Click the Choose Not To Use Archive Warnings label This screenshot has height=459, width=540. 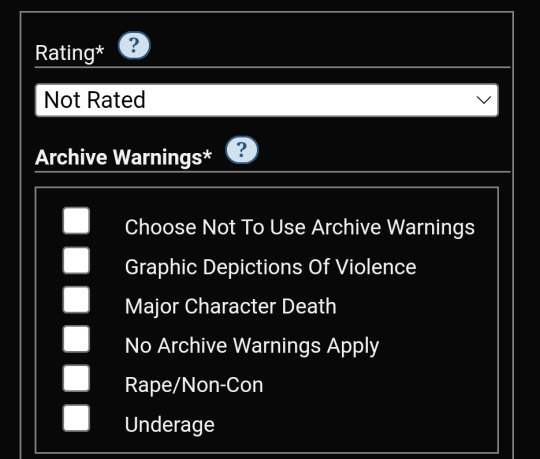point(300,228)
